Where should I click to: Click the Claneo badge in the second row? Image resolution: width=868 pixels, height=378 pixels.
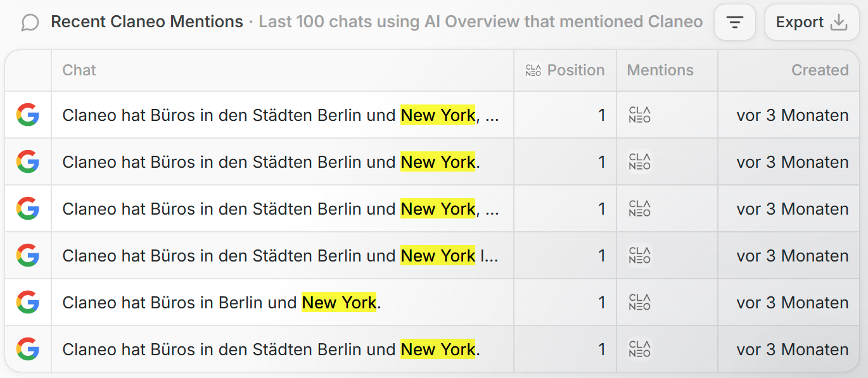point(639,161)
